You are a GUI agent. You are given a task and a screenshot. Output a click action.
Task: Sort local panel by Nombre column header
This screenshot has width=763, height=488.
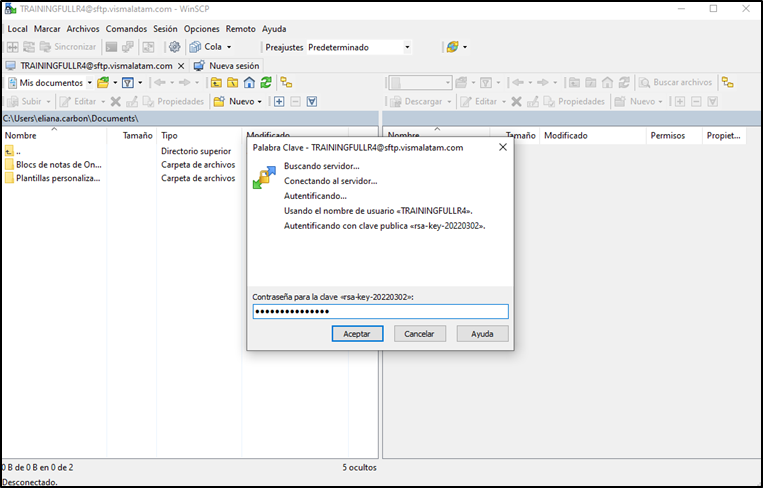pyautogui.click(x=54, y=135)
